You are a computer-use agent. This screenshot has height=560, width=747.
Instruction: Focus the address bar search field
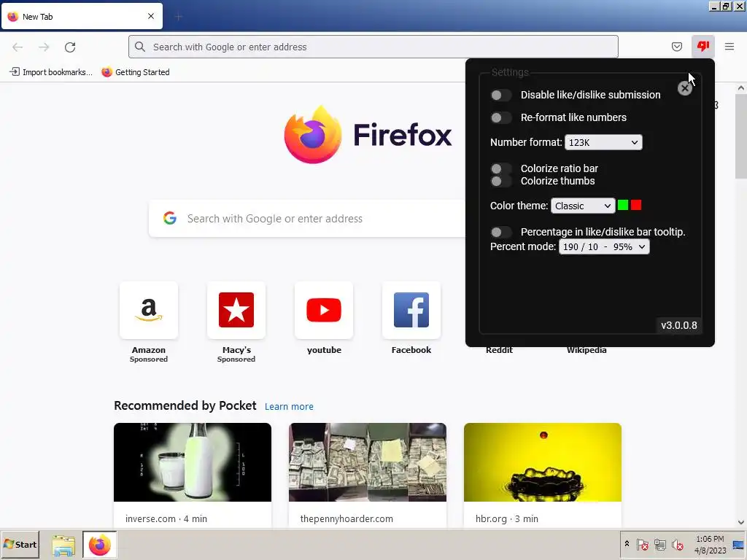click(373, 47)
